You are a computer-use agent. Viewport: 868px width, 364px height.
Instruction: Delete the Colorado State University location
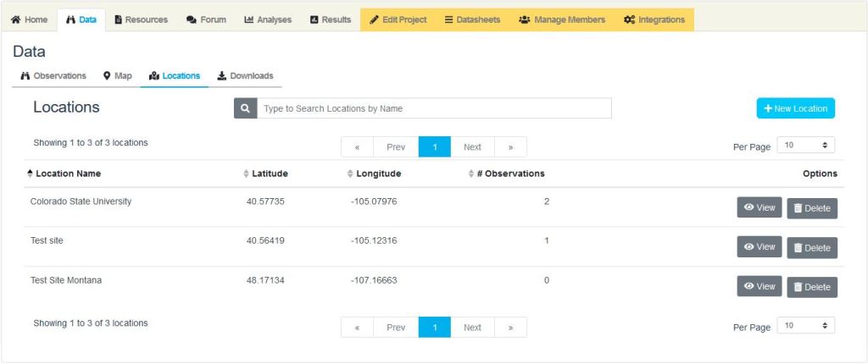coord(811,208)
